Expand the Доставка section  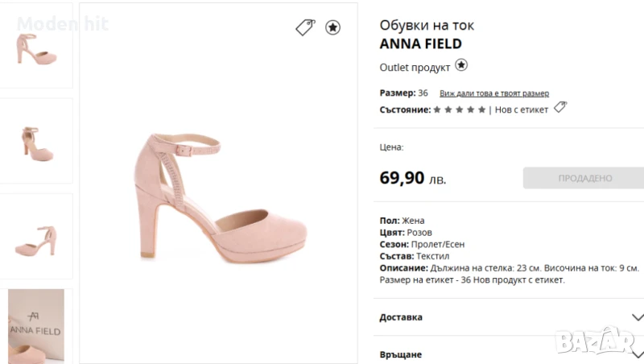(401, 317)
